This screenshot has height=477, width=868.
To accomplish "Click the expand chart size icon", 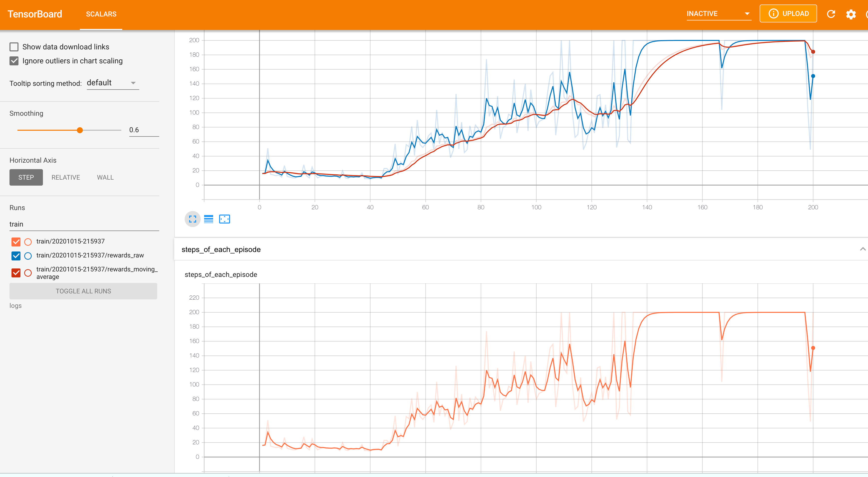I will (192, 219).
